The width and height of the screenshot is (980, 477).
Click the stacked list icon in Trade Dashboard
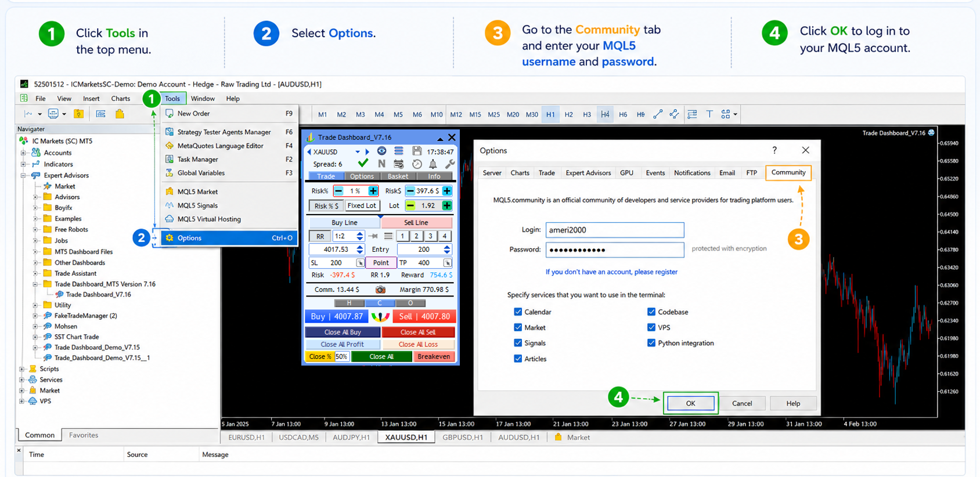tap(399, 151)
